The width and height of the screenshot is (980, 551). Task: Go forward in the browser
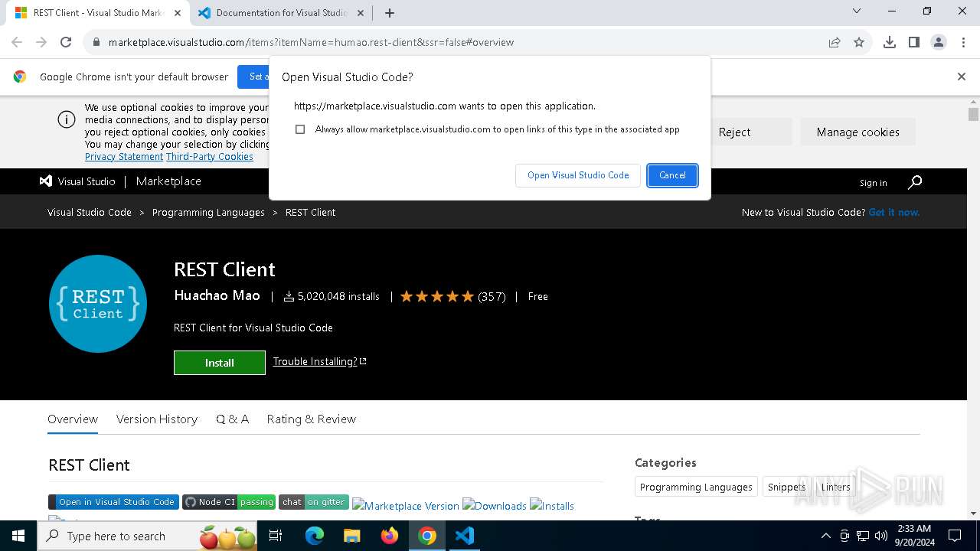coord(41,42)
